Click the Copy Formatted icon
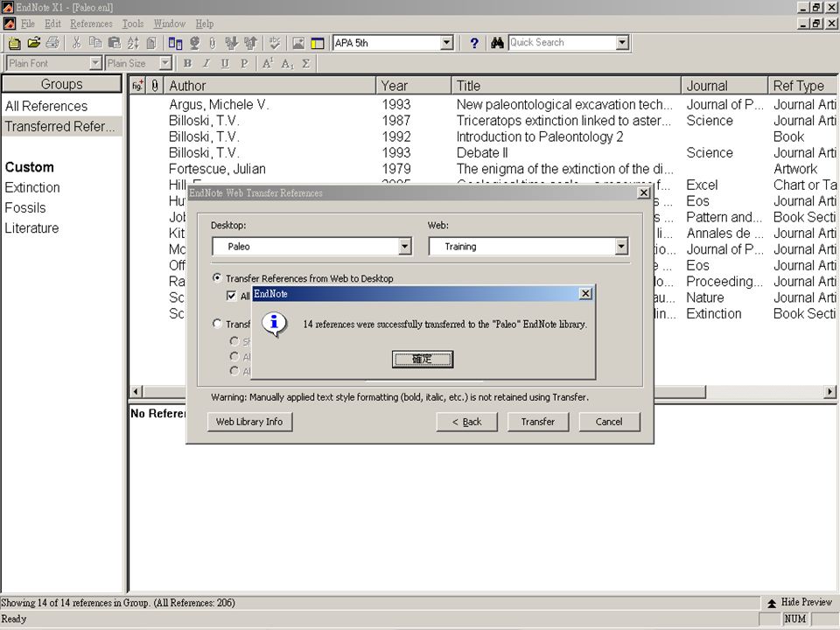 click(x=151, y=43)
